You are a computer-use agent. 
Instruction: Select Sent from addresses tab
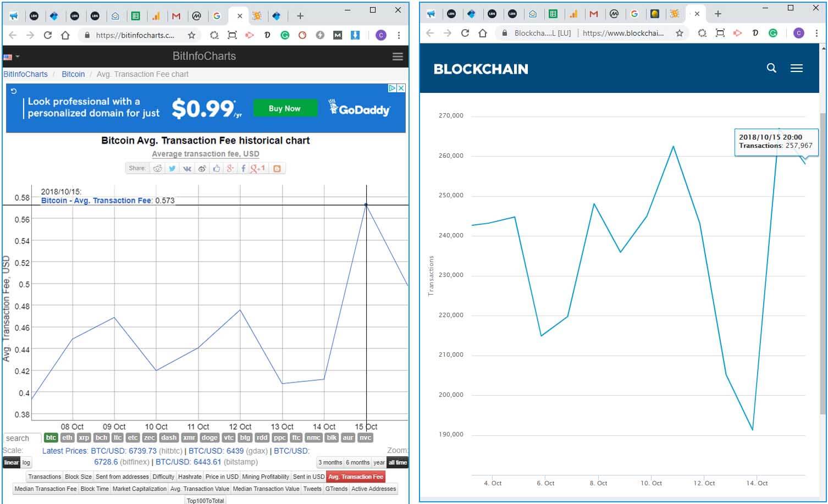click(x=122, y=477)
